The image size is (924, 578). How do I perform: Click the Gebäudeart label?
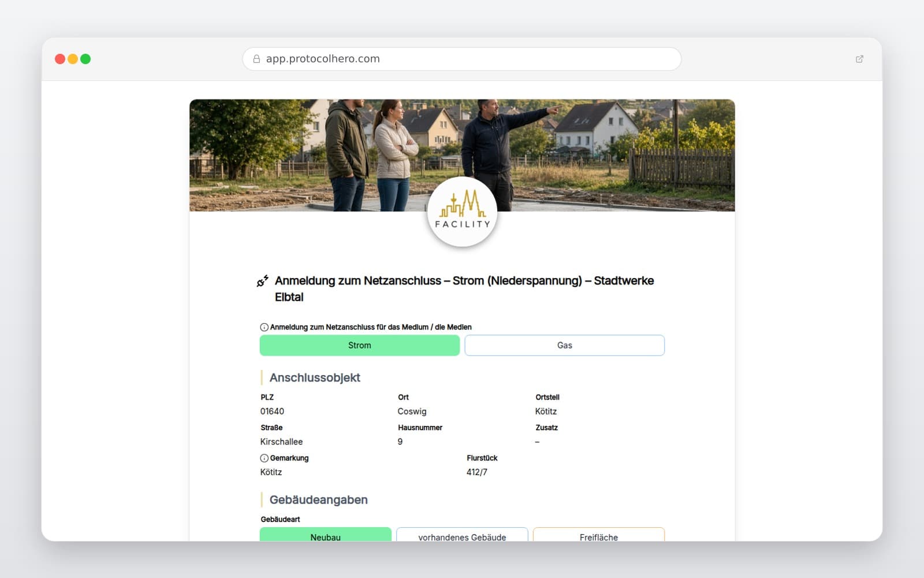pos(280,520)
